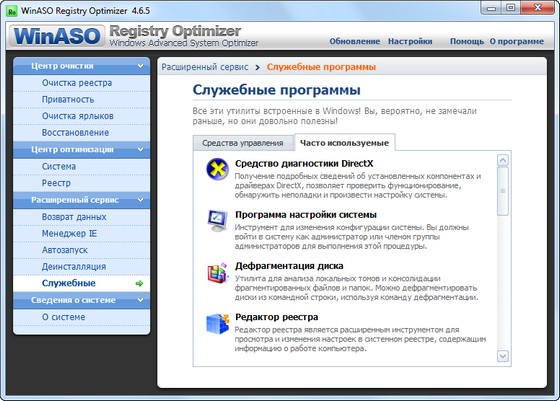
Task: Open Настройки in the top bar
Action: [410, 41]
